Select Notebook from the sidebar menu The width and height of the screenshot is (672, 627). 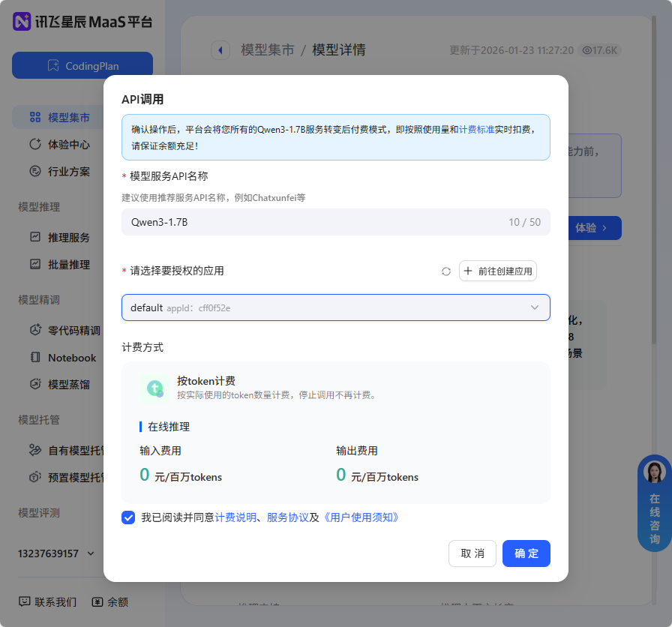72,358
